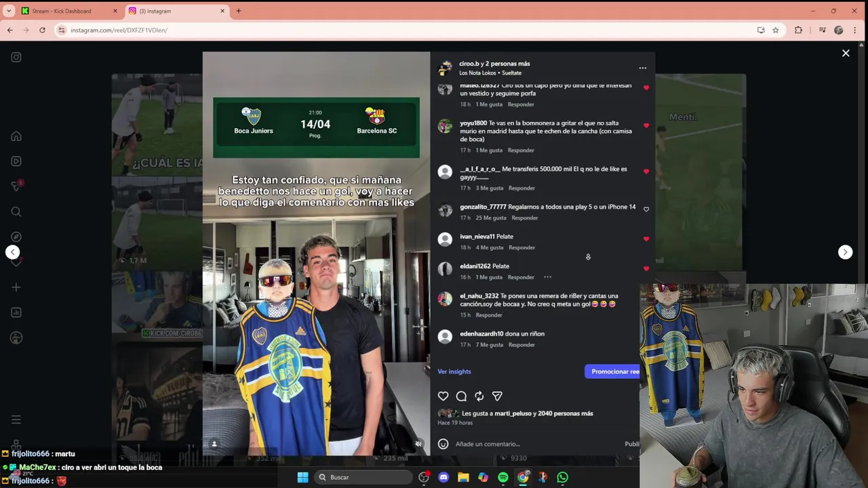Viewport: 868px width, 488px height.
Task: Share the reel with the send icon
Action: (x=497, y=396)
